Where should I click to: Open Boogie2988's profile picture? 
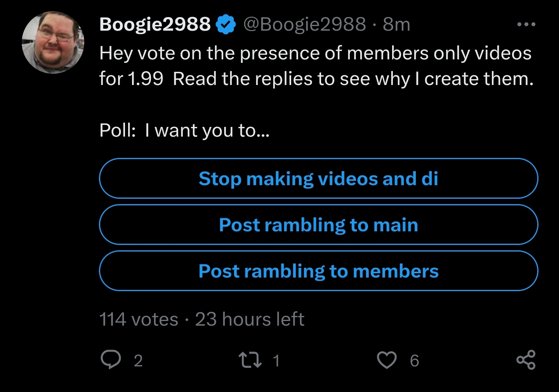pyautogui.click(x=53, y=42)
